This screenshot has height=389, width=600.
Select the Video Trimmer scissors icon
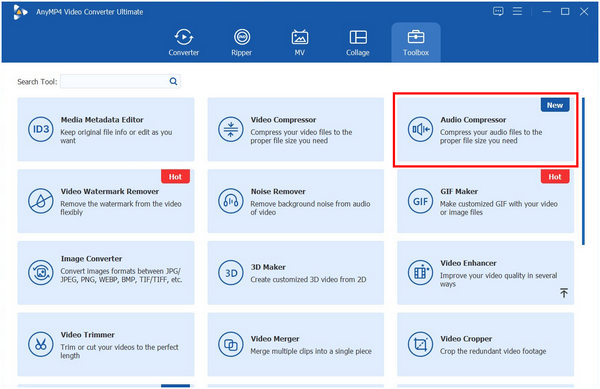[x=41, y=344]
